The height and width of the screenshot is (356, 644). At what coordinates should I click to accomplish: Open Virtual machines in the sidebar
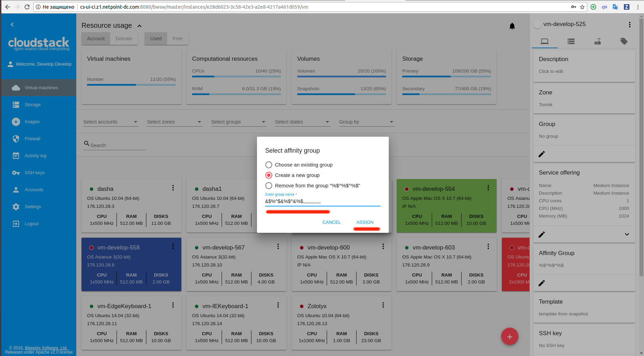[39, 88]
